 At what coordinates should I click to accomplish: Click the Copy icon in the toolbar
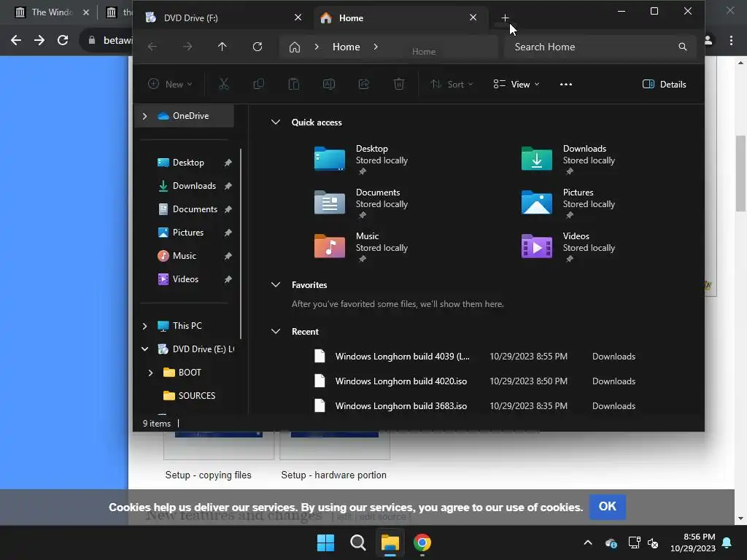coord(259,85)
